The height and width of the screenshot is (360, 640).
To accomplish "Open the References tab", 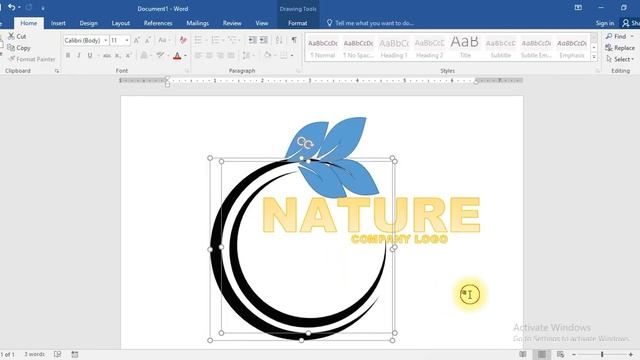I will 158,23.
